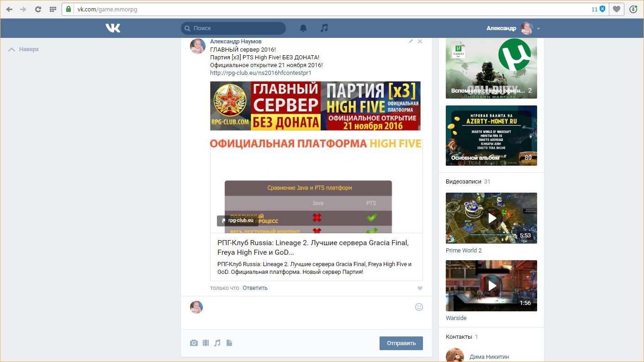This screenshot has width=644, height=362.
Task: Open РПГ-Клуб Russia: Lineage 2 article title
Action: click(313, 247)
